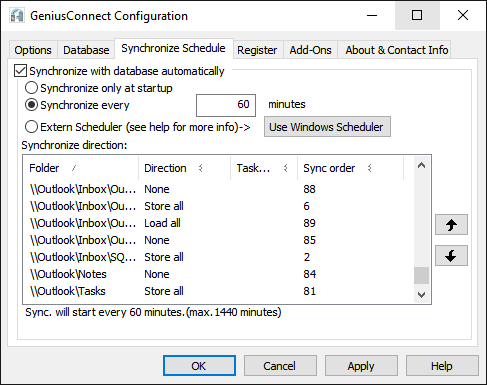Image resolution: width=487 pixels, height=385 pixels.
Task: Click the folder list scrollbar thumb
Action: pos(421,276)
